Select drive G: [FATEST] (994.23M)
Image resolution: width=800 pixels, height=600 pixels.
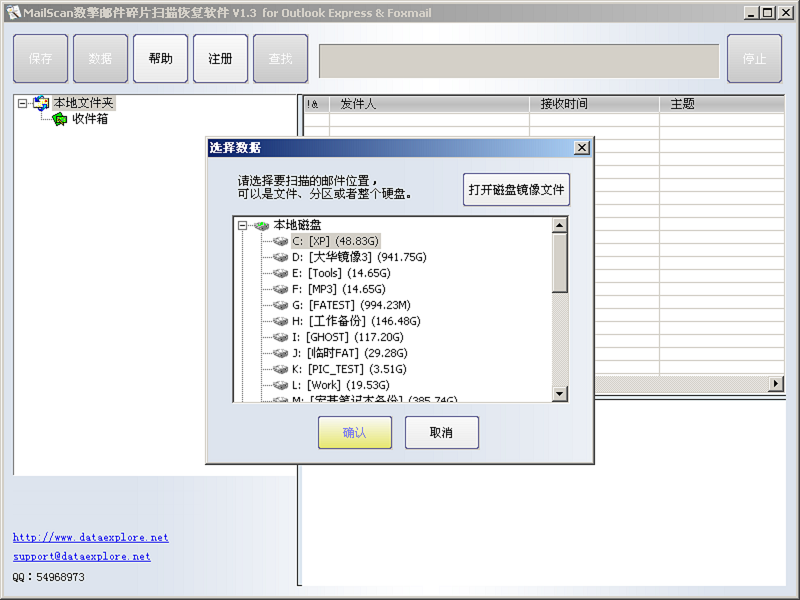tap(351, 305)
